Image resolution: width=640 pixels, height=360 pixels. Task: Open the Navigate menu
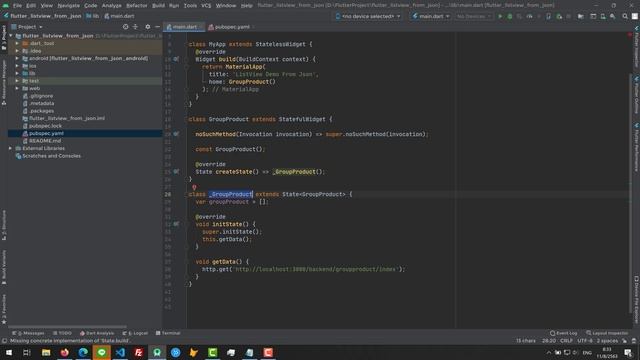(68, 6)
